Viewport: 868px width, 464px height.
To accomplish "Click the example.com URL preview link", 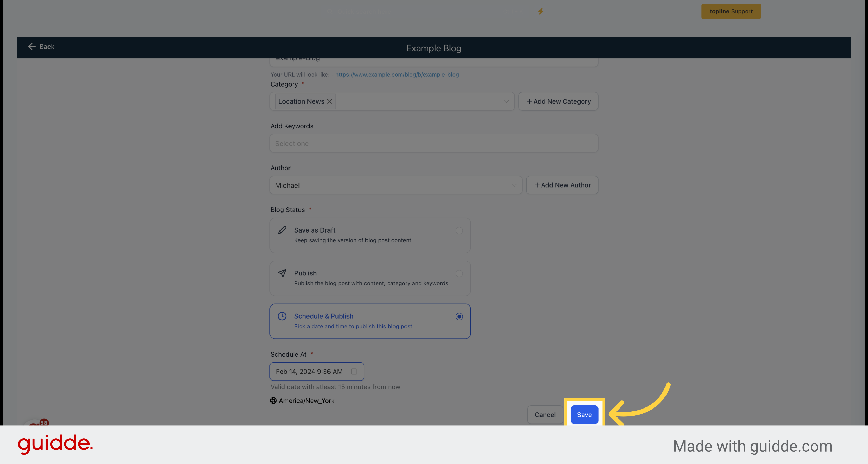I will [x=397, y=74].
